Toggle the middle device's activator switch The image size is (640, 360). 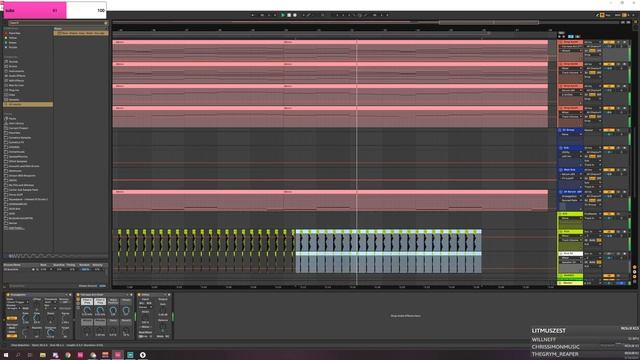click(x=78, y=295)
